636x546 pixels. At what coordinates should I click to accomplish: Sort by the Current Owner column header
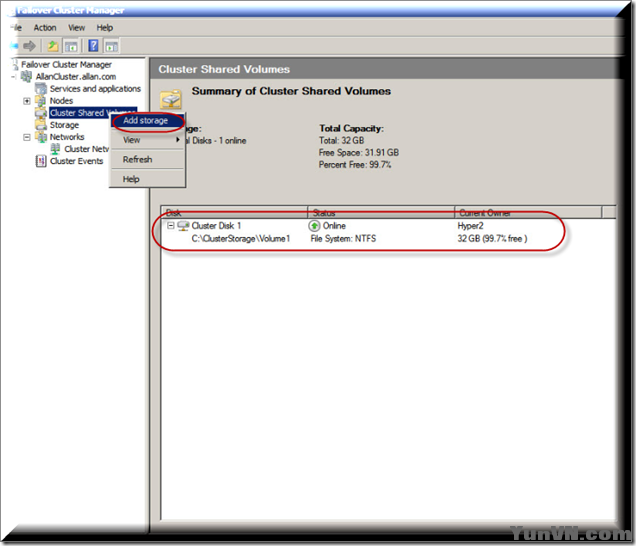[528, 213]
